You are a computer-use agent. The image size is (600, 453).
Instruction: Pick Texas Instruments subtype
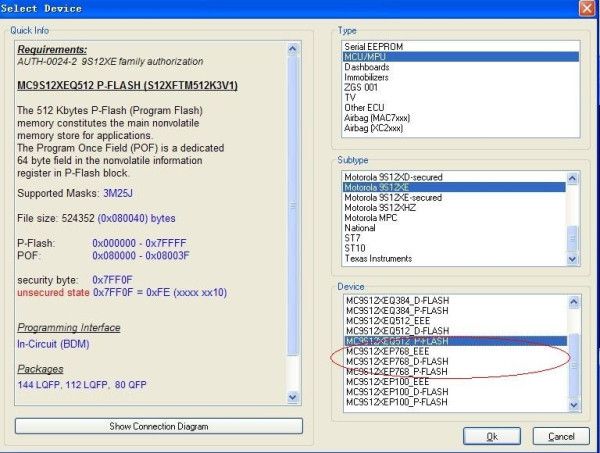(380, 259)
